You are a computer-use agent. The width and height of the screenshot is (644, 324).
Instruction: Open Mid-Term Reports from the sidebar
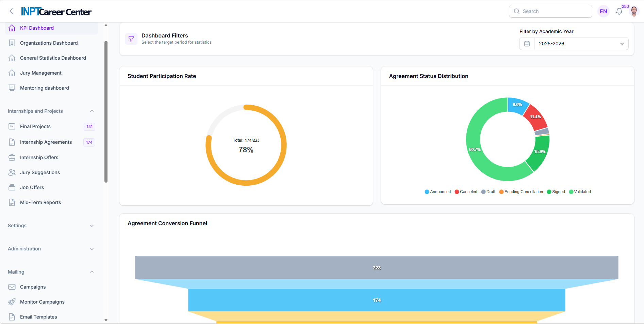tap(41, 202)
